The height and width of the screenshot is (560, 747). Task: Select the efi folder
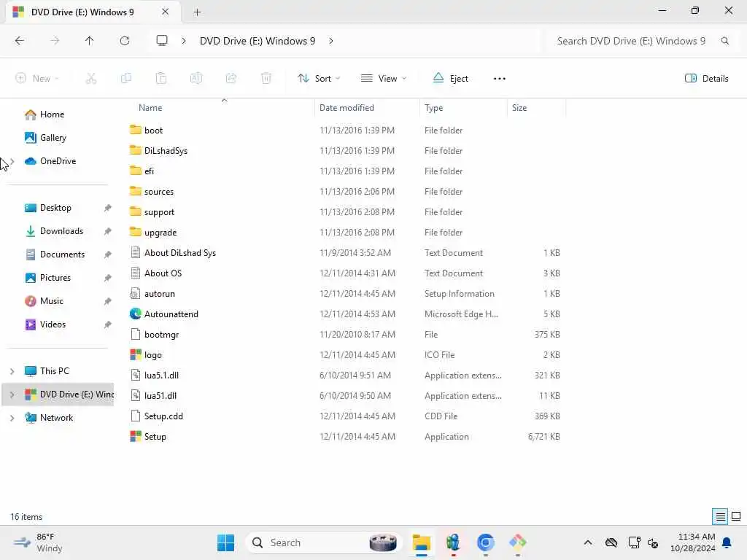click(142, 171)
